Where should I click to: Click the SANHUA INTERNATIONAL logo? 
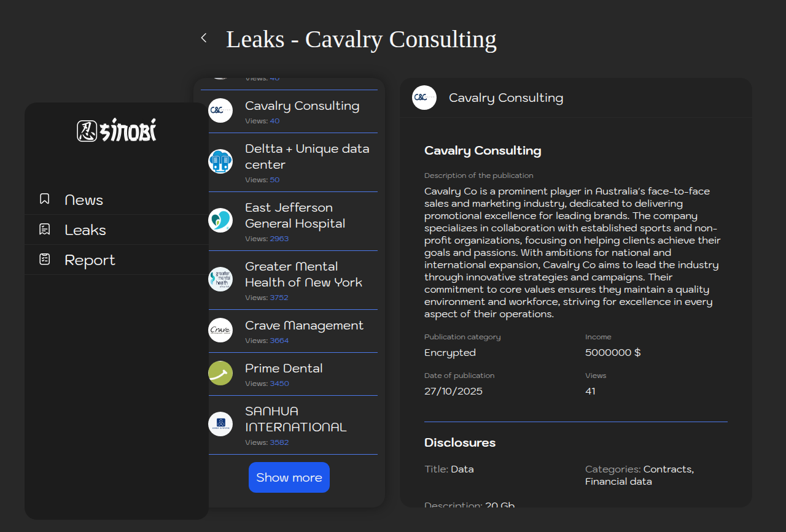click(220, 424)
